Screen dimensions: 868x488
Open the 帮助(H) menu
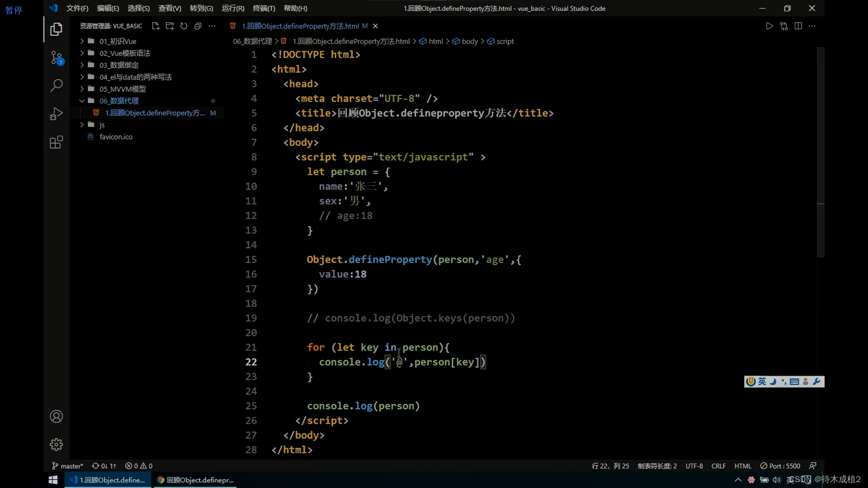click(296, 8)
